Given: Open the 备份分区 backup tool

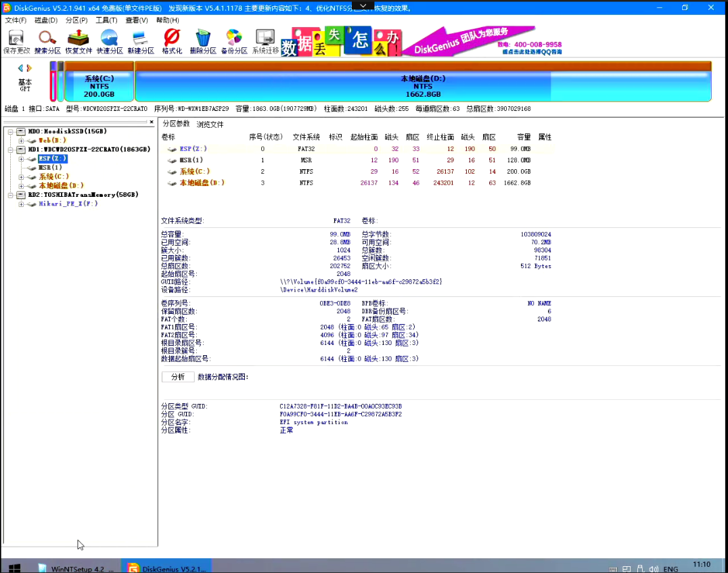Looking at the screenshot, I should tap(234, 38).
